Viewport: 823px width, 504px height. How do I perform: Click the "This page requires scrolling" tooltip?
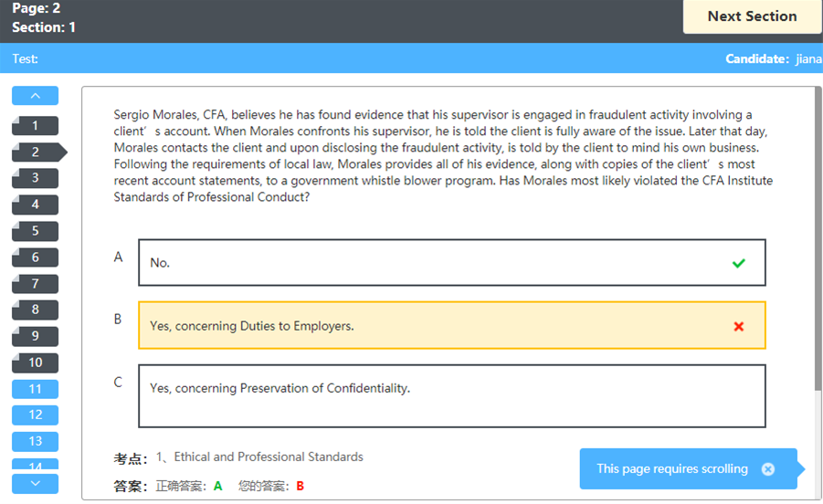(671, 469)
